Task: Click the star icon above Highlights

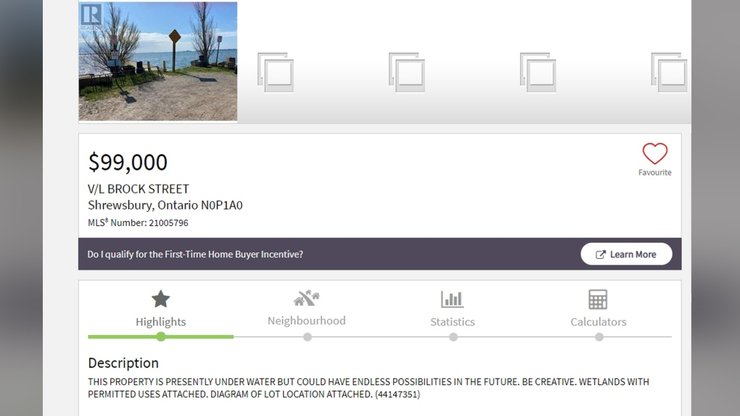Action: click(160, 298)
